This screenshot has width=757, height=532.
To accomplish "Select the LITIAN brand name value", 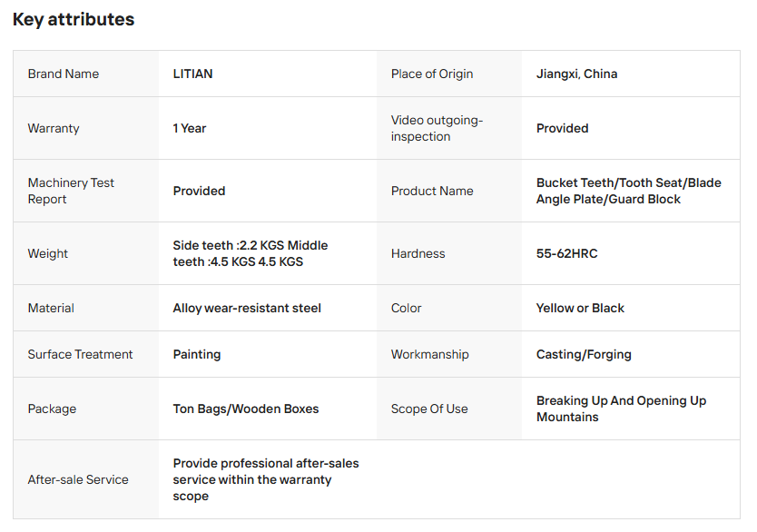I will (192, 74).
